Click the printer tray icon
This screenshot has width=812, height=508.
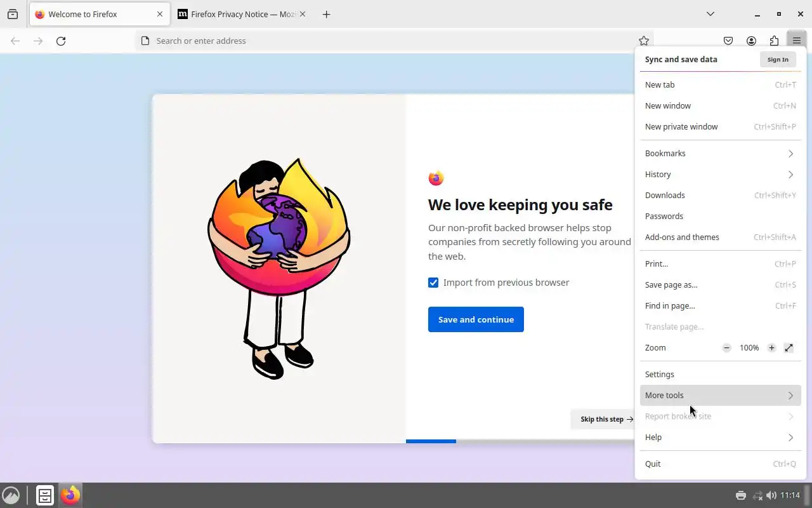pos(740,495)
